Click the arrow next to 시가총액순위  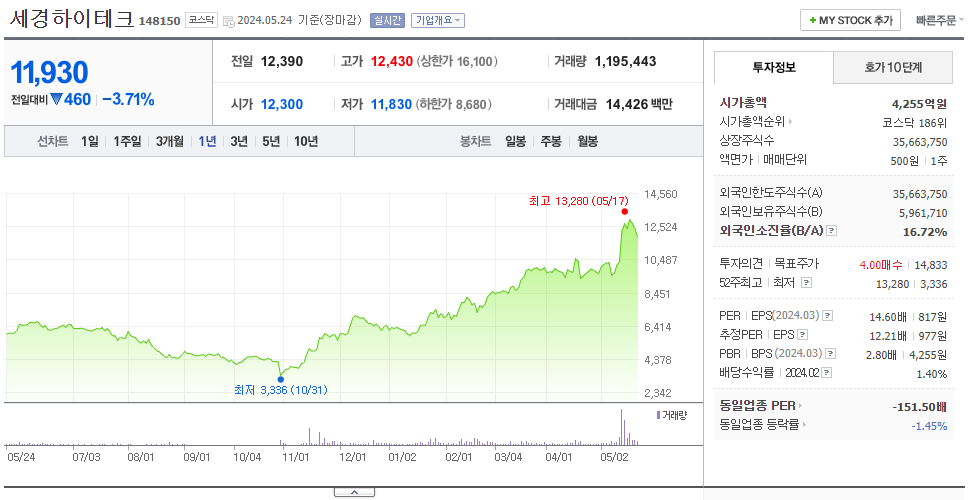(x=790, y=122)
